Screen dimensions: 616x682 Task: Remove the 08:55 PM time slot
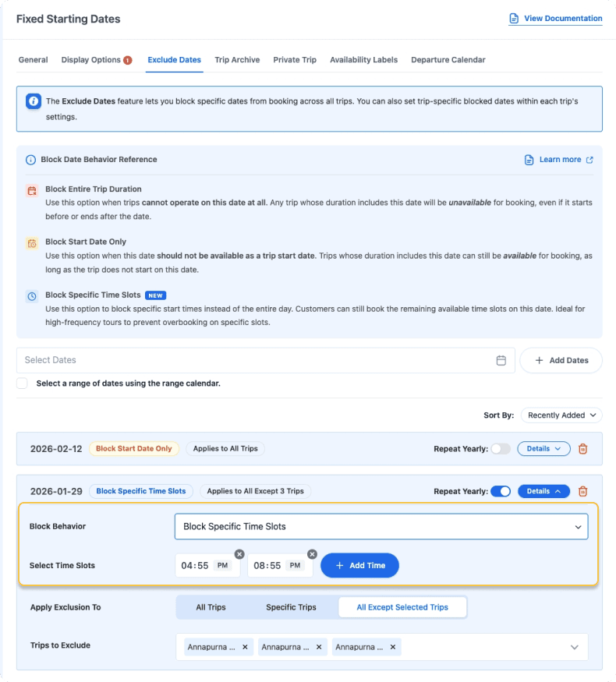click(x=312, y=554)
